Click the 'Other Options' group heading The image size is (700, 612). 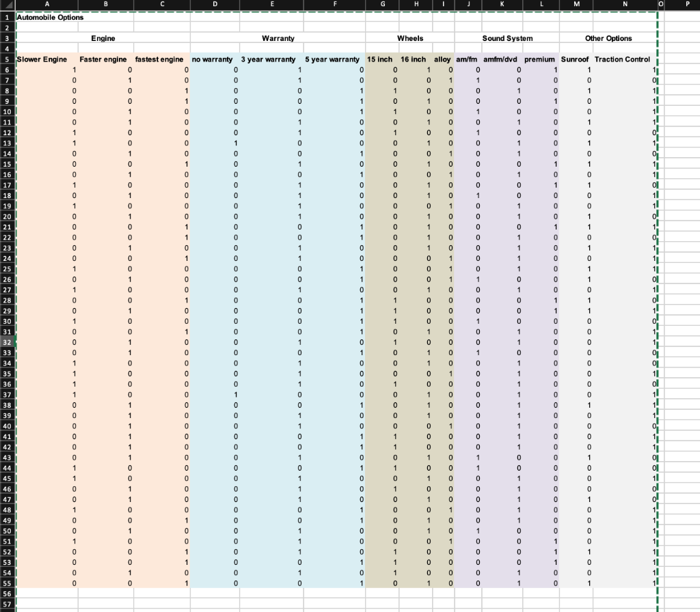click(x=608, y=38)
